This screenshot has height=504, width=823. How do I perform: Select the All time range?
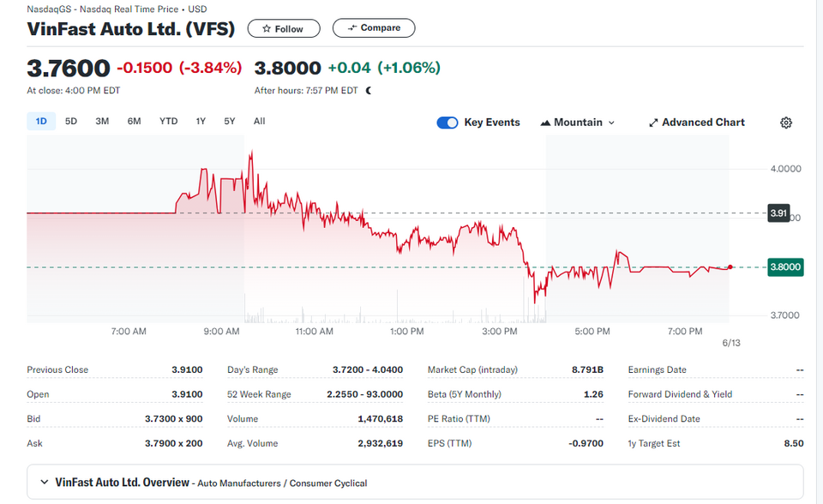(259, 121)
